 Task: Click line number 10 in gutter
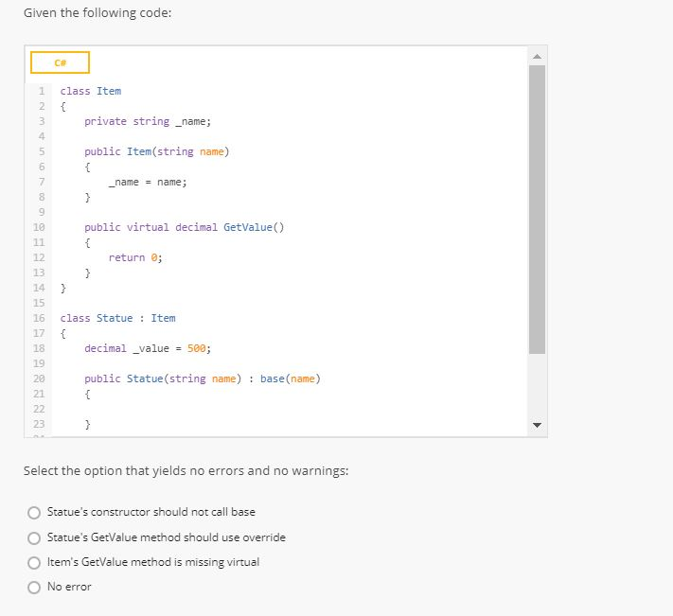coord(39,227)
